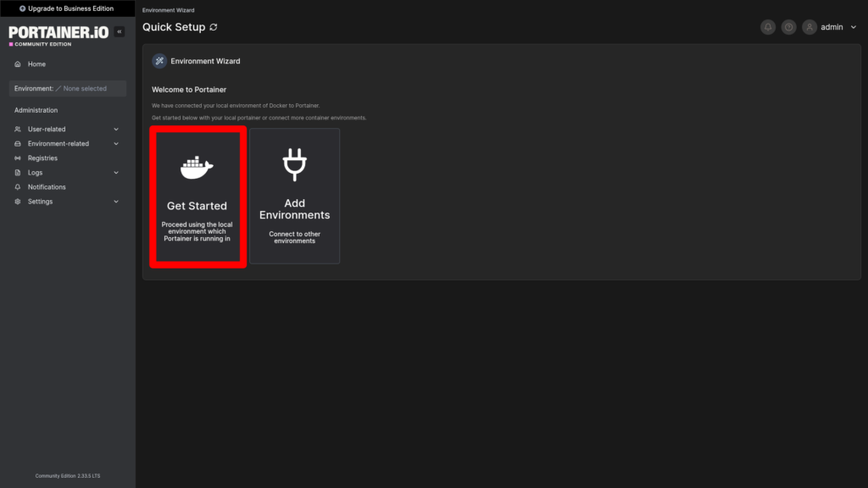868x488 pixels.
Task: Click Upgrade to Business Edition
Action: click(67, 8)
